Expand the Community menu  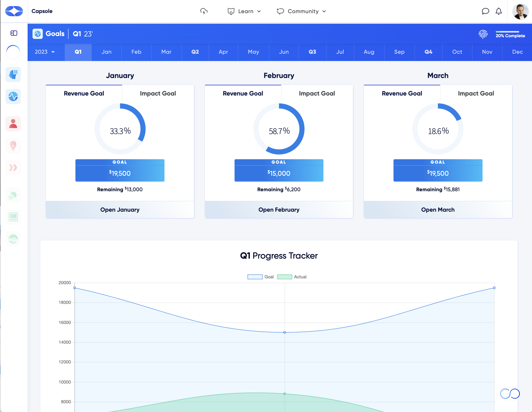(301, 11)
